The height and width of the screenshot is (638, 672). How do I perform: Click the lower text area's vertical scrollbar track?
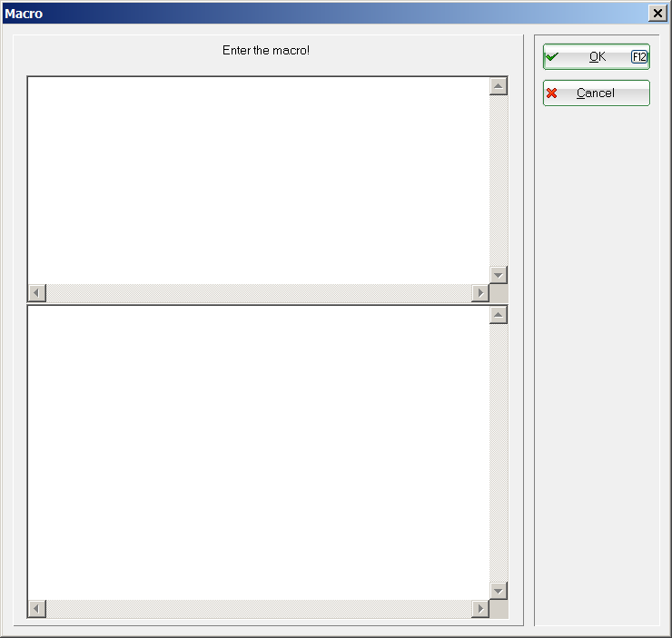tap(499, 453)
